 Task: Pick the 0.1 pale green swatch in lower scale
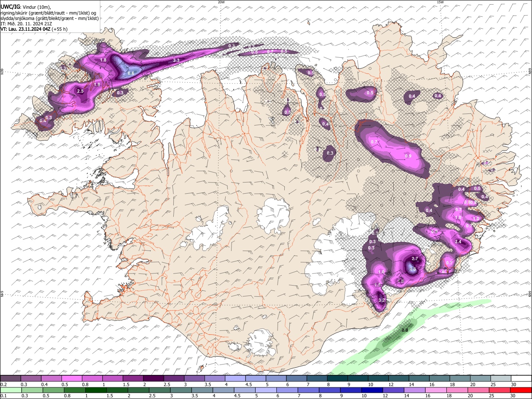pyautogui.click(x=11, y=390)
